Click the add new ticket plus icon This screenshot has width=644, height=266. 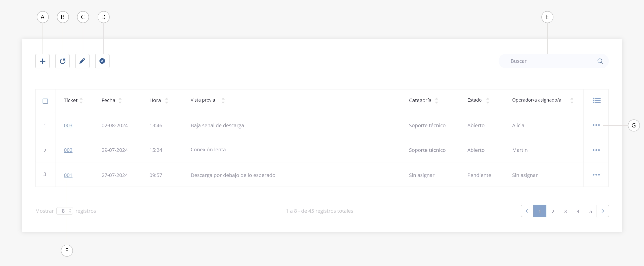pos(43,61)
